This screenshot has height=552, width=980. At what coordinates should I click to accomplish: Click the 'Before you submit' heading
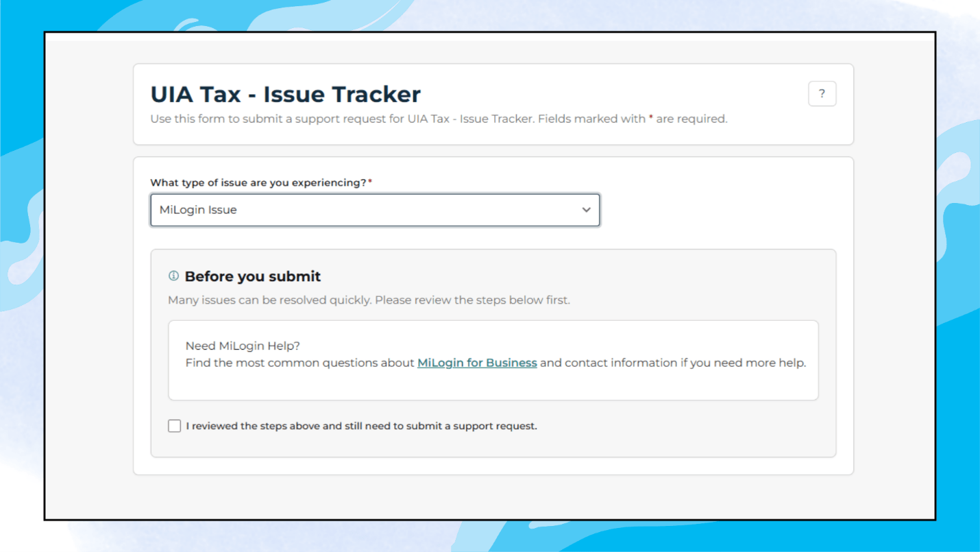(x=253, y=276)
